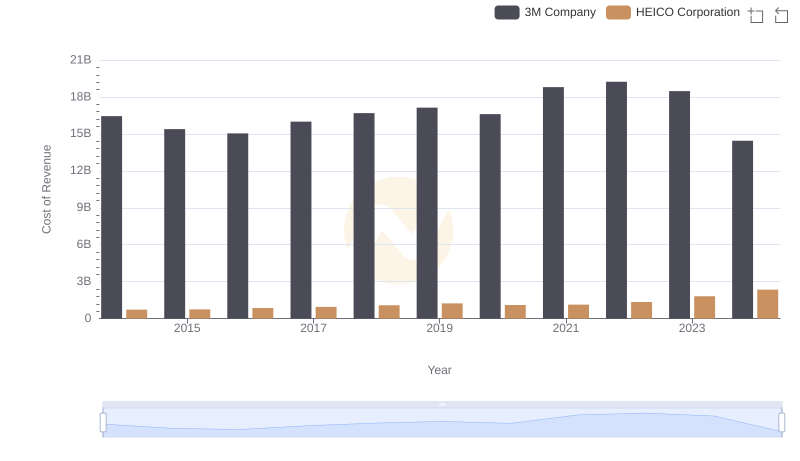Click the 3M Company bar for 2021
800x461 pixels.
point(554,203)
